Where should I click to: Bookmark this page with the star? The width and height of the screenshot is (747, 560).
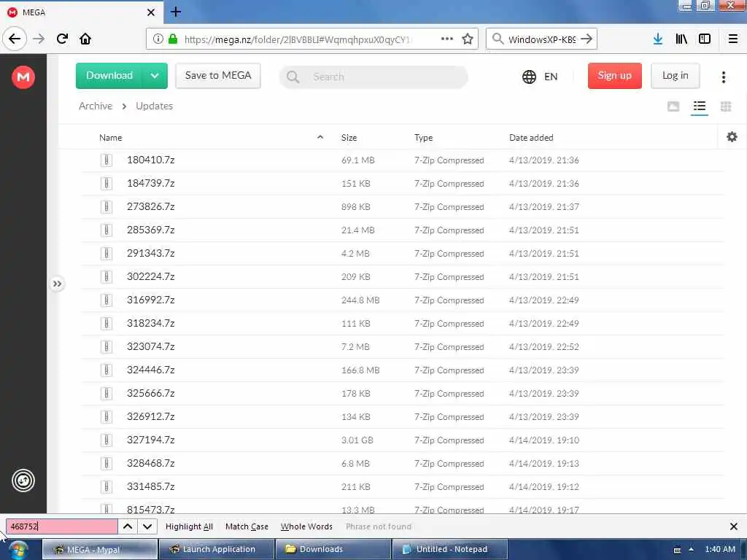(468, 39)
